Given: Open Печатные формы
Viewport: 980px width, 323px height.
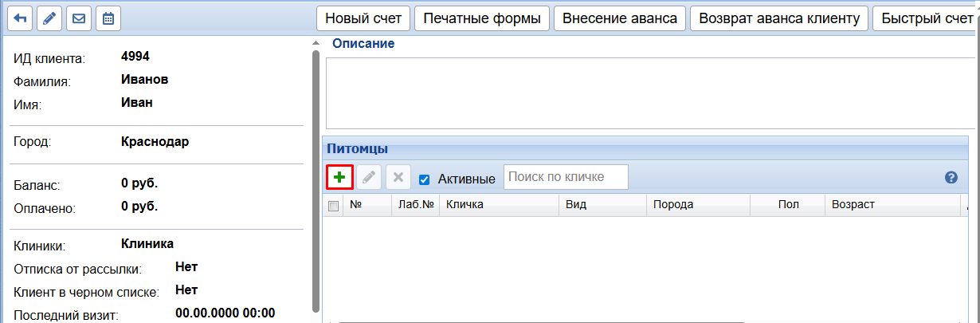Looking at the screenshot, I should [x=482, y=18].
